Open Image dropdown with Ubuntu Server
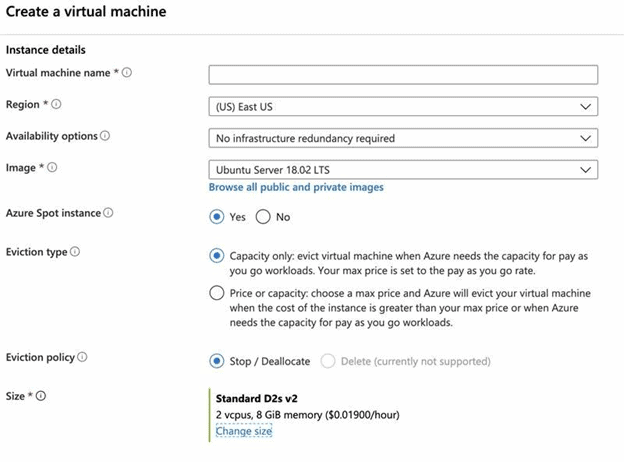This screenshot has height=462, width=624. (403, 170)
